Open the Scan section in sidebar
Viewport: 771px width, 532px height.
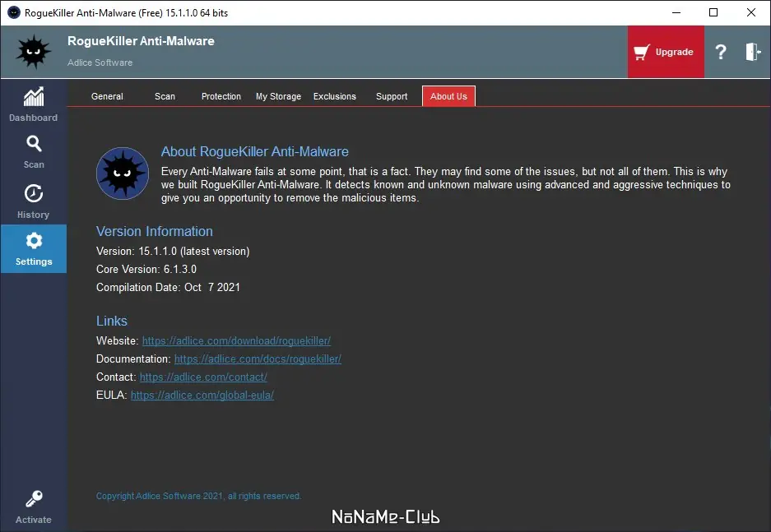tap(34, 152)
